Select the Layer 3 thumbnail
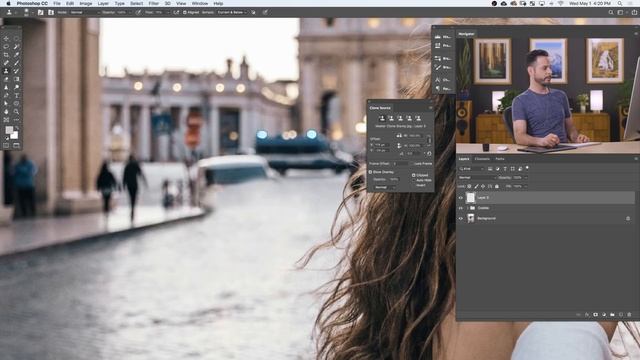The image size is (640, 360). [x=471, y=198]
